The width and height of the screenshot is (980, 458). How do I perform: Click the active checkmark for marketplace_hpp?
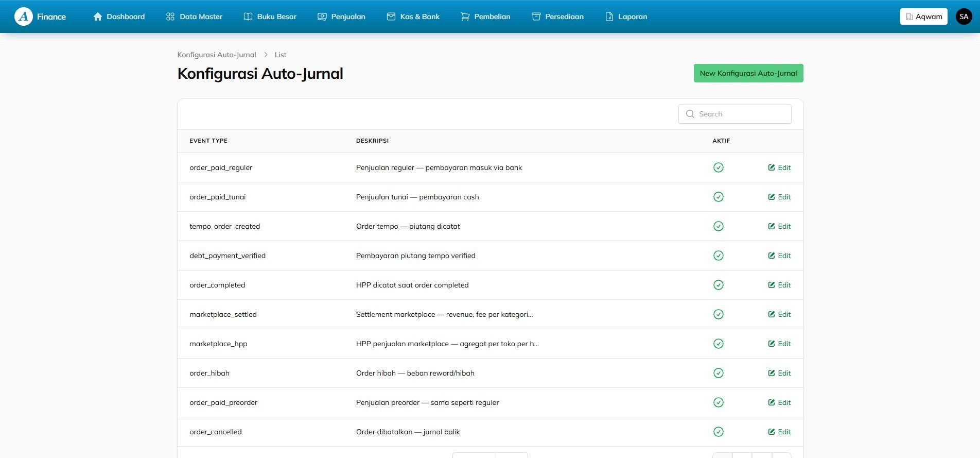(719, 344)
